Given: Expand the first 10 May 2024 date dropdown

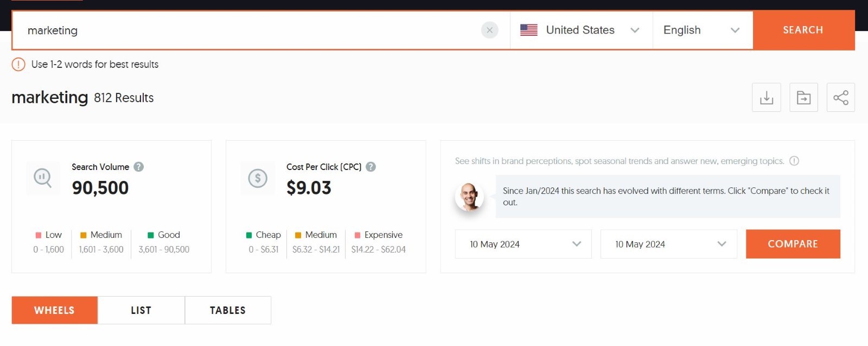Looking at the screenshot, I should click(x=523, y=244).
